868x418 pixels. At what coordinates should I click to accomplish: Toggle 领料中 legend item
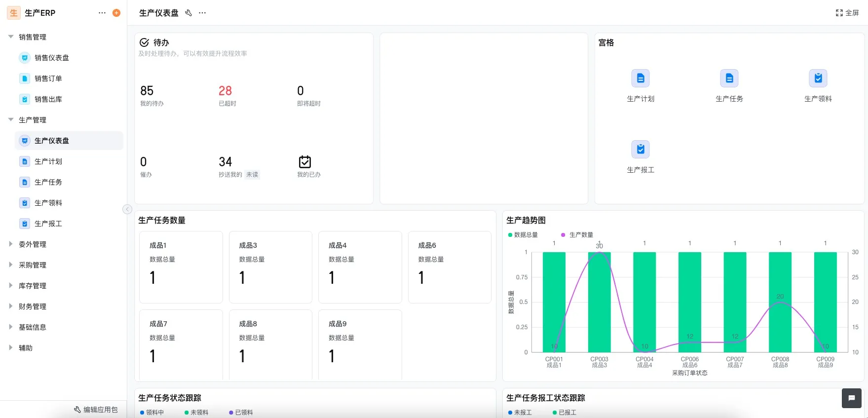pyautogui.click(x=152, y=413)
